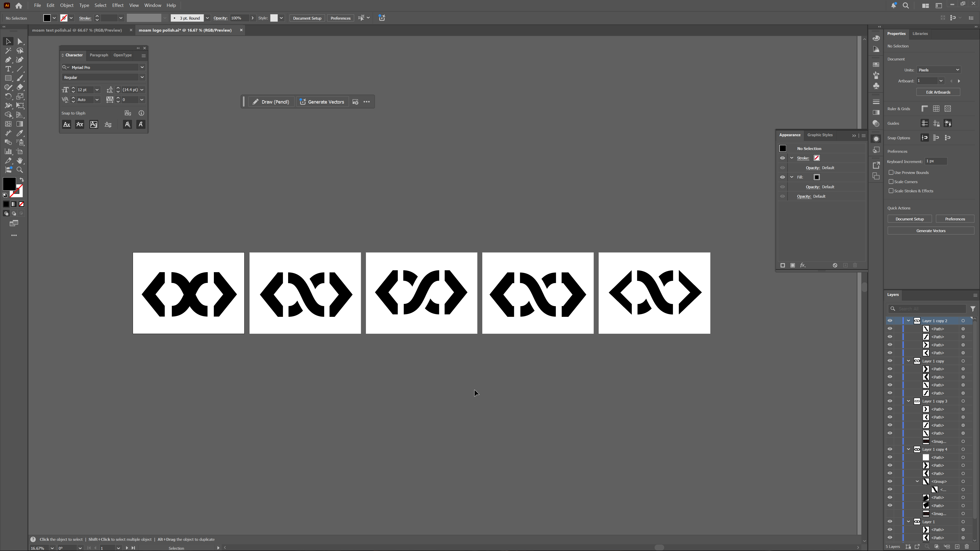
Task: Enable Use Preview Bounds checkbox
Action: pyautogui.click(x=891, y=172)
